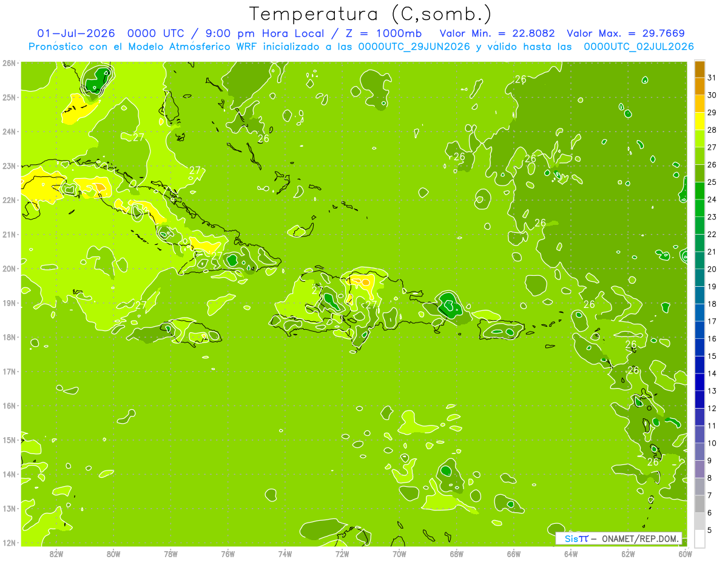Click the 'Z = 1000mb' level text
The height and width of the screenshot is (562, 728).
tap(383, 33)
